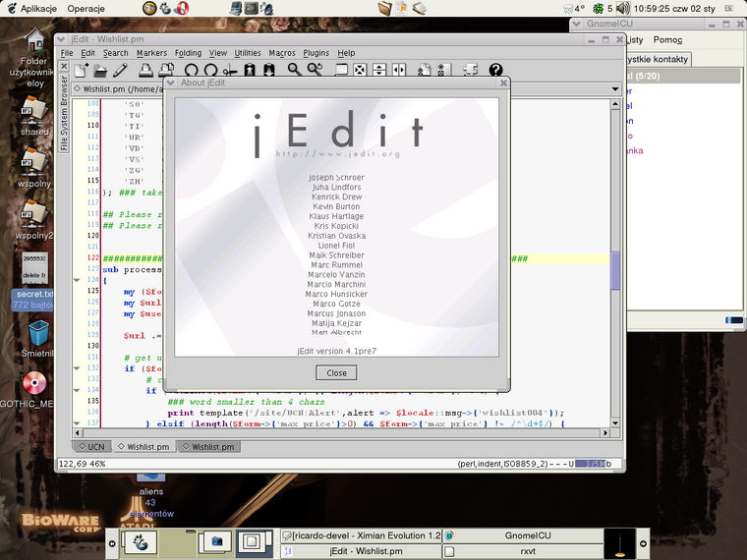Switch to rxvt taskbar button
The width and height of the screenshot is (747, 560).
coord(523,551)
